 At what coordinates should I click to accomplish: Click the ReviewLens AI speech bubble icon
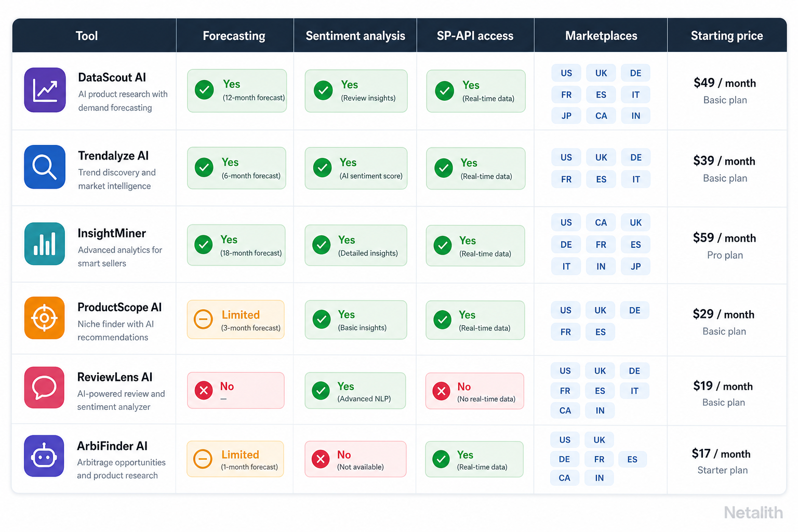(44, 388)
